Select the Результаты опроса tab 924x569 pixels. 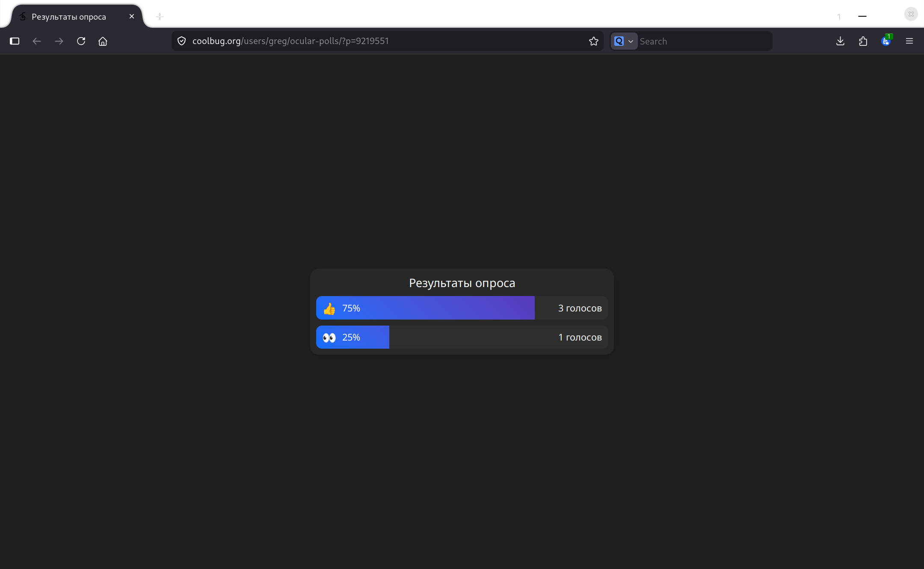(x=77, y=17)
